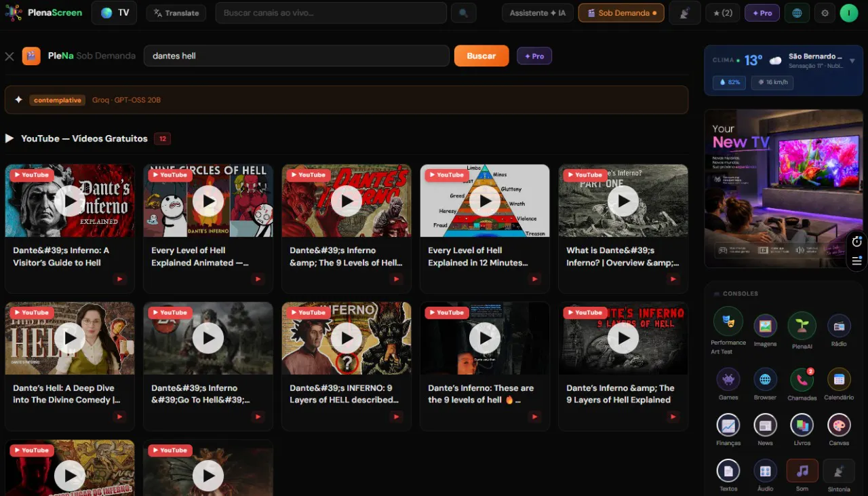
Task: Open 'Go To Hell' video thumbnail
Action: pyautogui.click(x=208, y=338)
